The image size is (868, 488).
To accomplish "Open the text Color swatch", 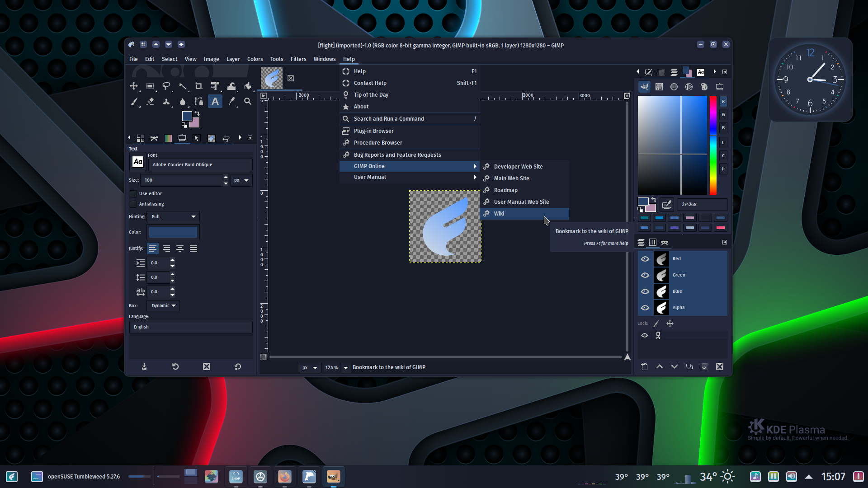I will 173,232.
